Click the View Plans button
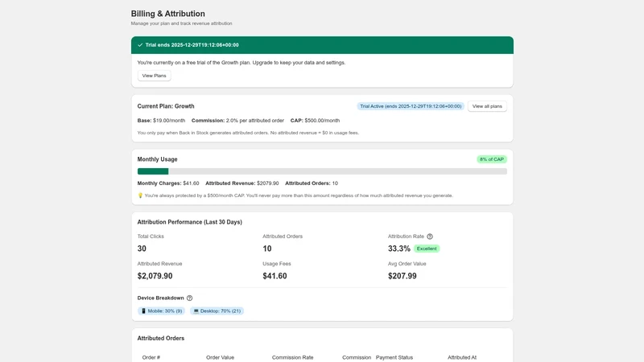The height and width of the screenshot is (362, 644). (x=154, y=76)
